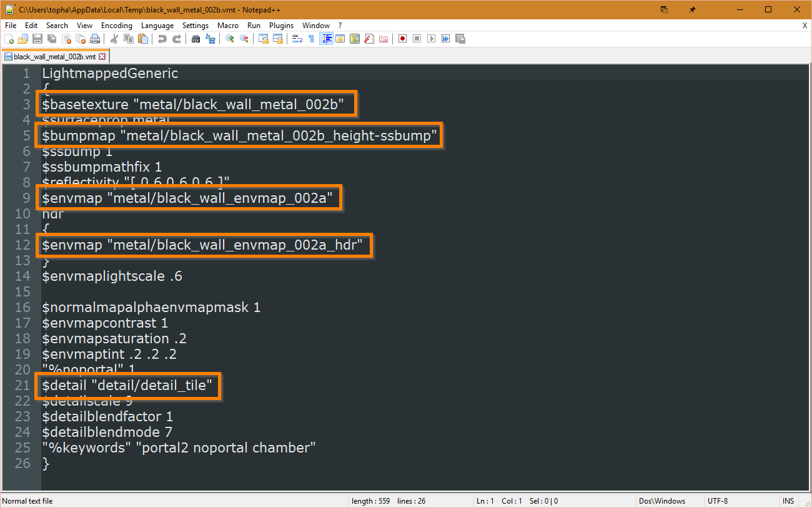
Task: Click the X at the menu bar's right end
Action: (805, 26)
